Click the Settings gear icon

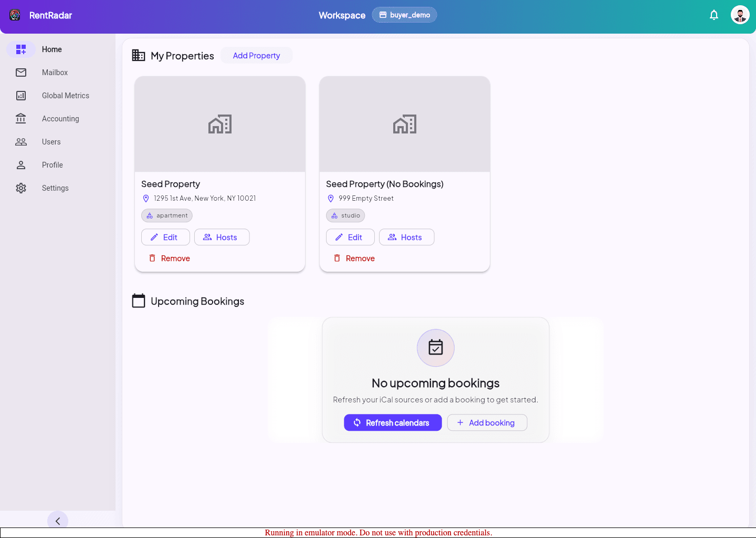[21, 188]
